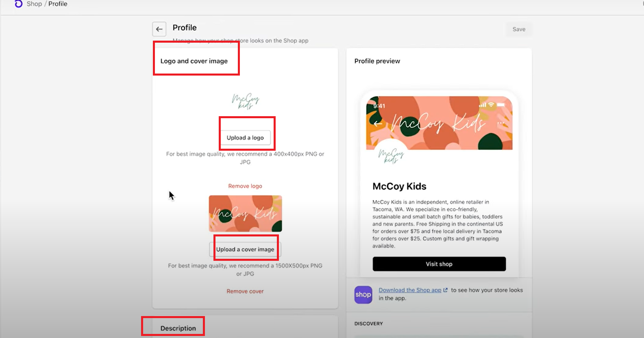Click the Remove logo link

coord(245,186)
